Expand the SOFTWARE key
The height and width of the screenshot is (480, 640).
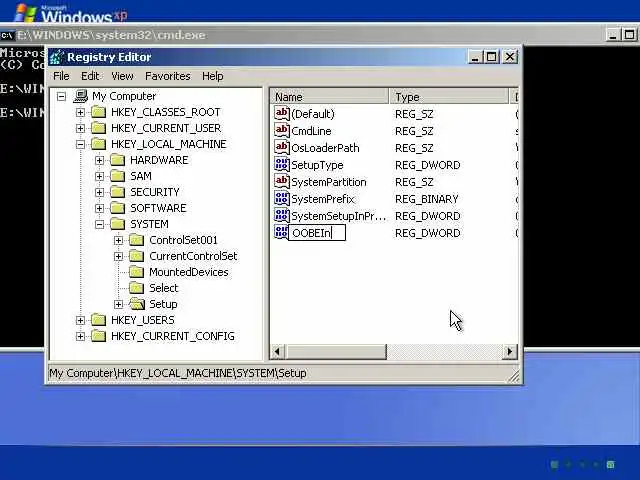coord(99,208)
